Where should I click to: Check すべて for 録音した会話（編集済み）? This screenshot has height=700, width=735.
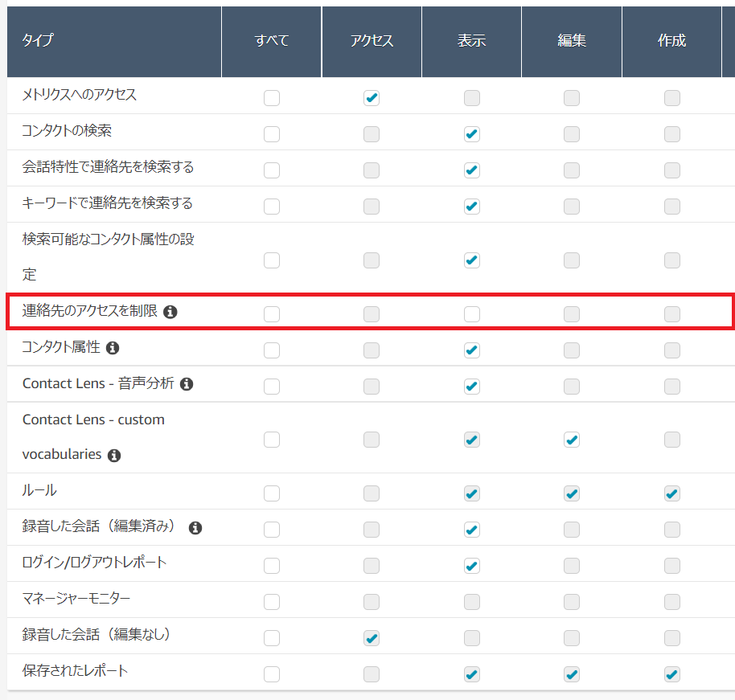point(272,530)
